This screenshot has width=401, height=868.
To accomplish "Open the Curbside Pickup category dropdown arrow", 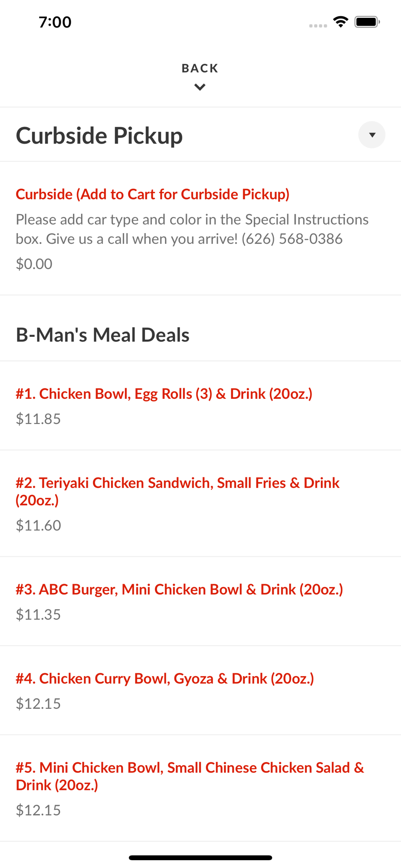I will pyautogui.click(x=371, y=135).
